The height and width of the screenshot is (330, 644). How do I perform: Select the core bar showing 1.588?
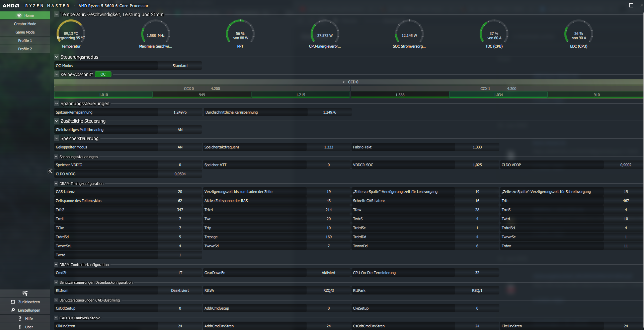click(400, 95)
